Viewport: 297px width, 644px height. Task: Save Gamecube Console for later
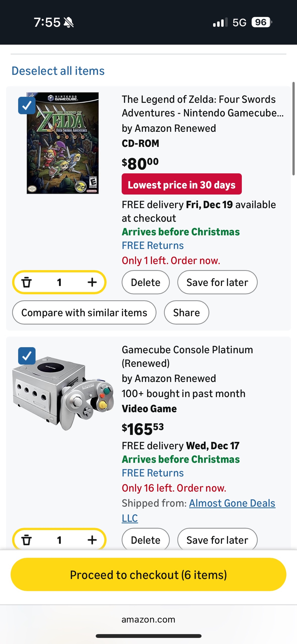pos(217,540)
